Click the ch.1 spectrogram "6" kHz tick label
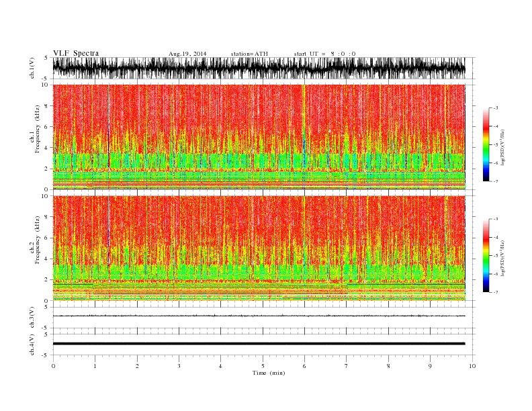532x411 pixels. click(46, 127)
